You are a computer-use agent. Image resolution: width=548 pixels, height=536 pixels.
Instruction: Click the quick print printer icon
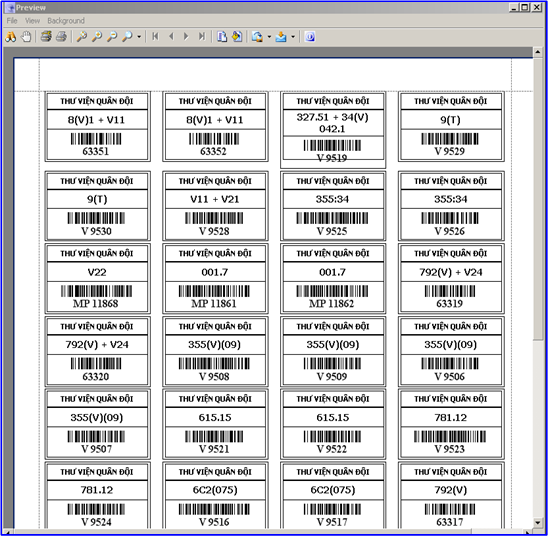[x=62, y=37]
